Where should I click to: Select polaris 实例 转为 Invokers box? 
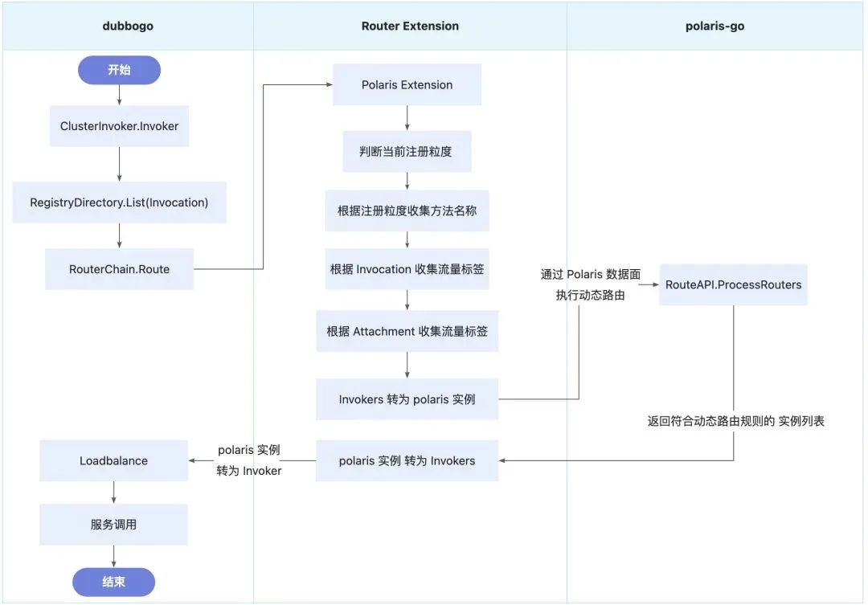407,460
